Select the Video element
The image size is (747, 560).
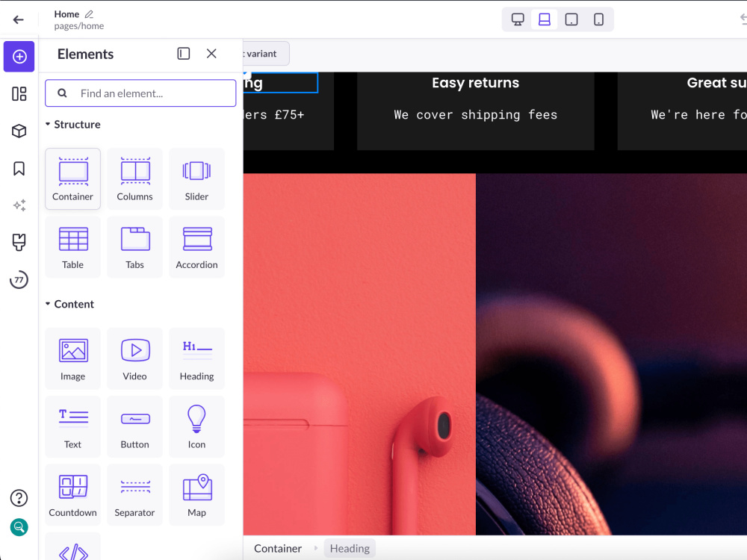134,358
